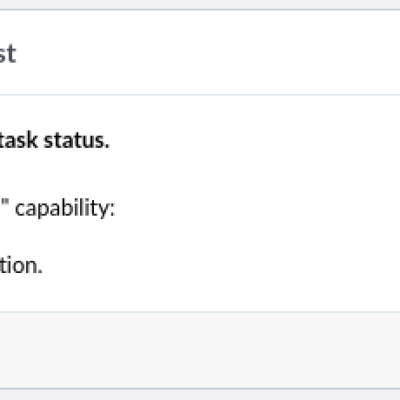Click the period ending "task status."
The width and height of the screenshot is (400, 400).
107,146
